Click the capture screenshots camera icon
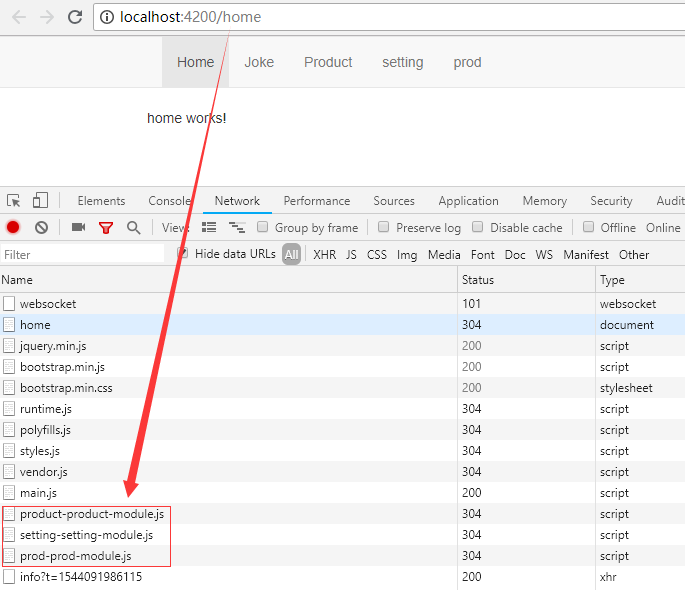The image size is (685, 590). (x=78, y=228)
